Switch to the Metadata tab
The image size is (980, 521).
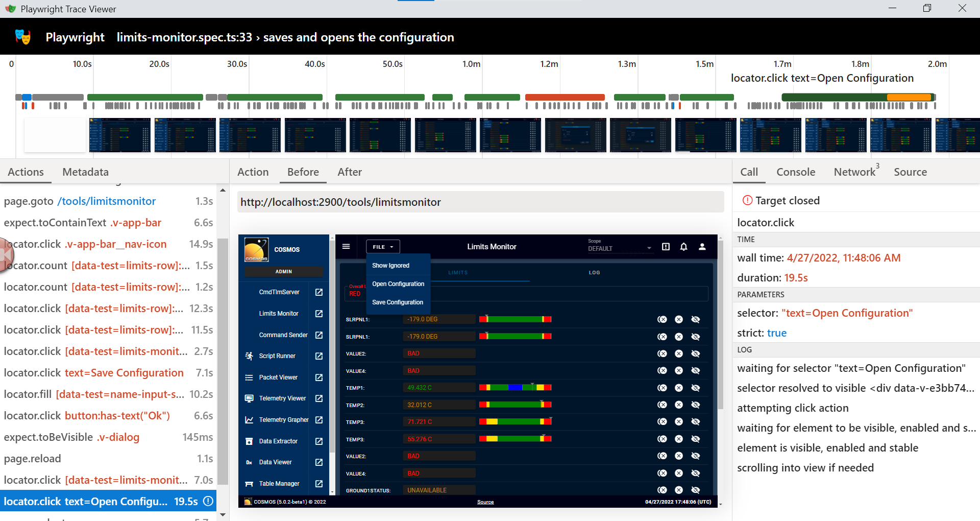[x=85, y=172]
